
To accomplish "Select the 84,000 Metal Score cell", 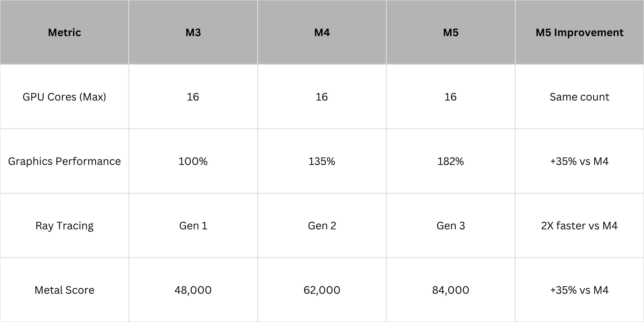I will (450, 290).
